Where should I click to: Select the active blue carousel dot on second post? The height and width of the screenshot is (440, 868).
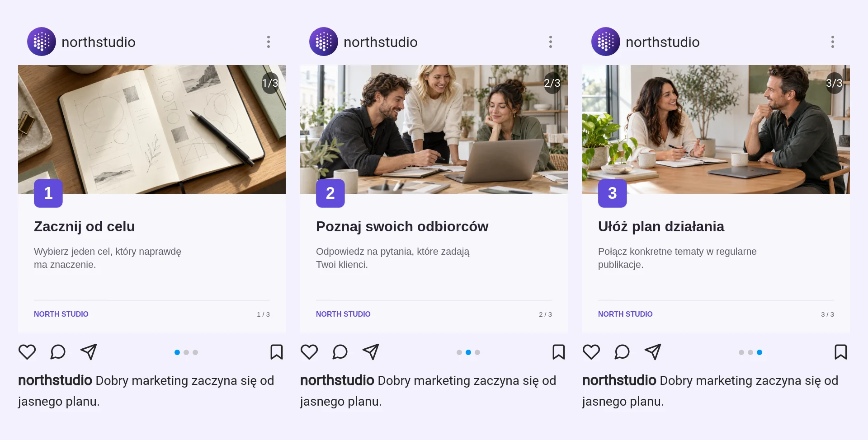point(468,352)
